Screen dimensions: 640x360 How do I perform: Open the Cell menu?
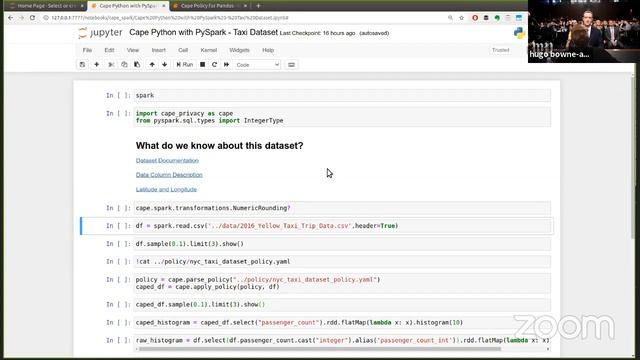pyautogui.click(x=183, y=50)
